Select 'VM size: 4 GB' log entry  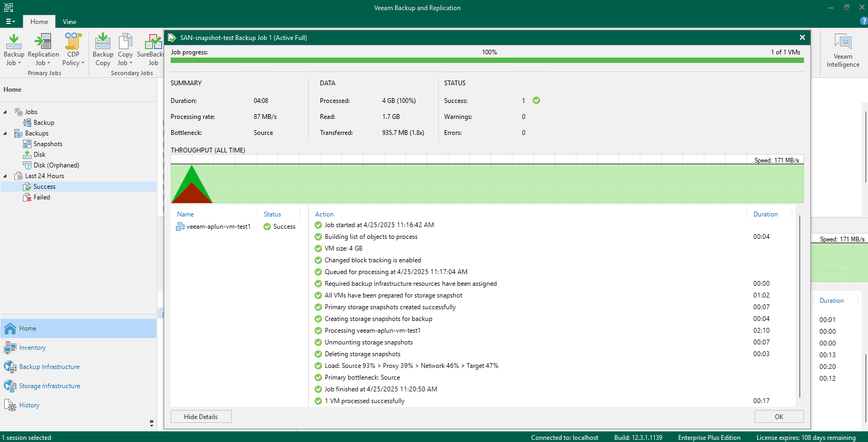[343, 248]
